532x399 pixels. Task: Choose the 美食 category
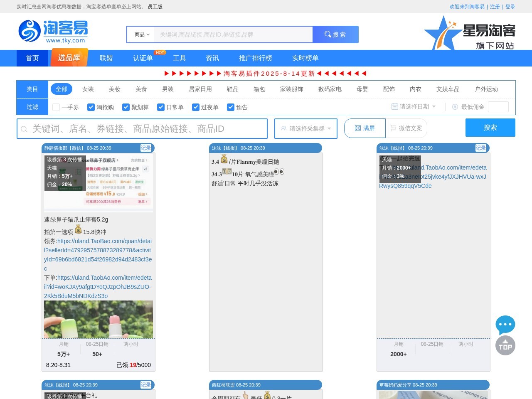point(141,89)
